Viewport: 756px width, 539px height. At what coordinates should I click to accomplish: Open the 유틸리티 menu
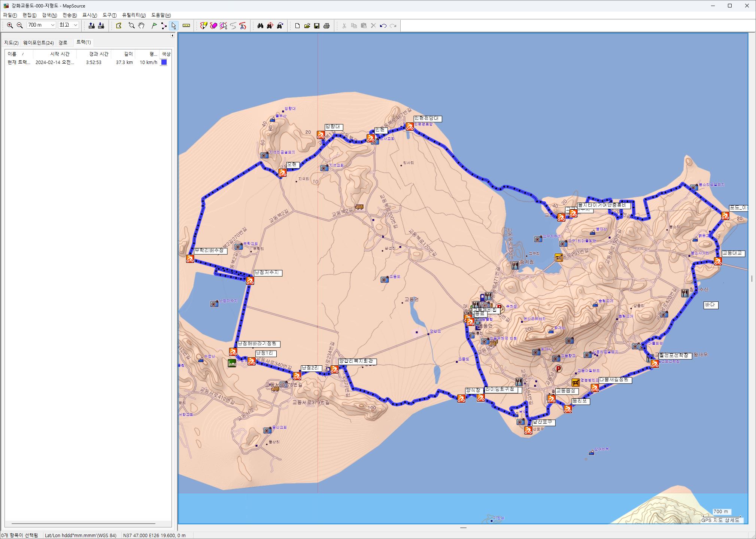tap(134, 15)
